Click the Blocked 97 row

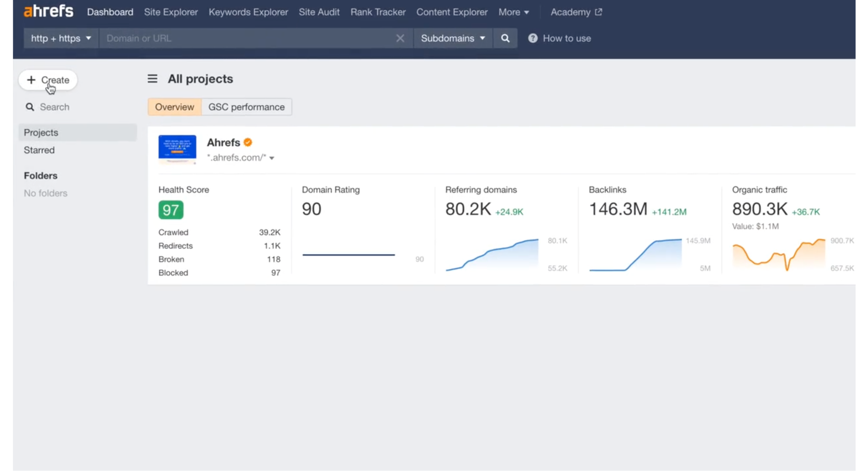tap(219, 273)
